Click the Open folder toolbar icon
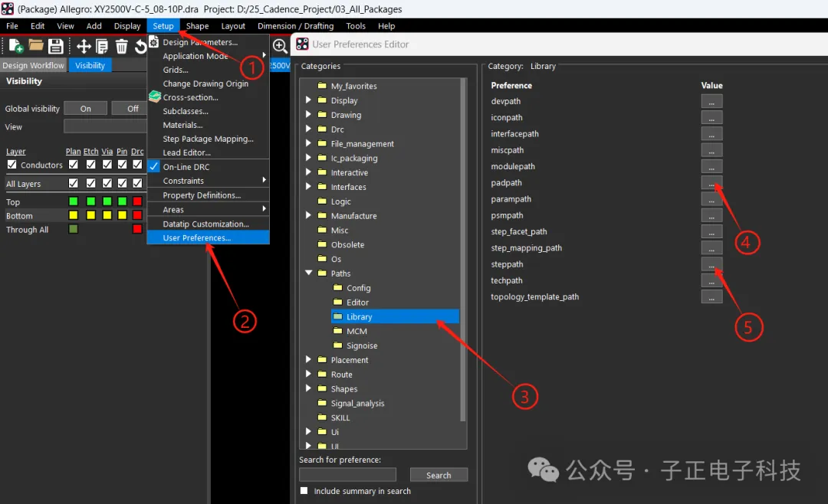This screenshot has height=504, width=828. click(36, 45)
